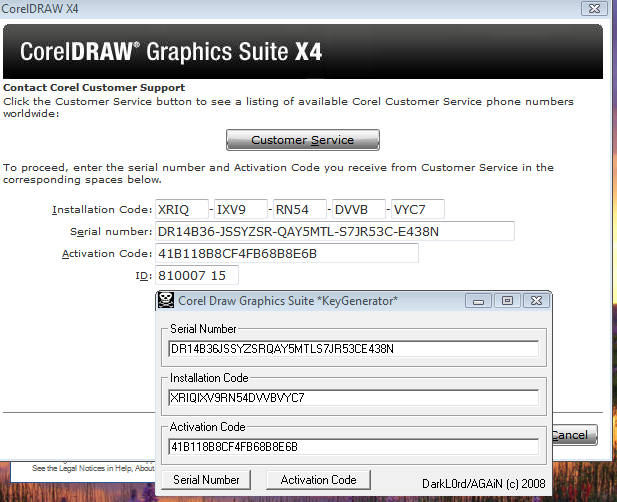The height and width of the screenshot is (502, 617).
Task: Click the skull icon in KeyGenerator title bar
Action: pos(166,301)
